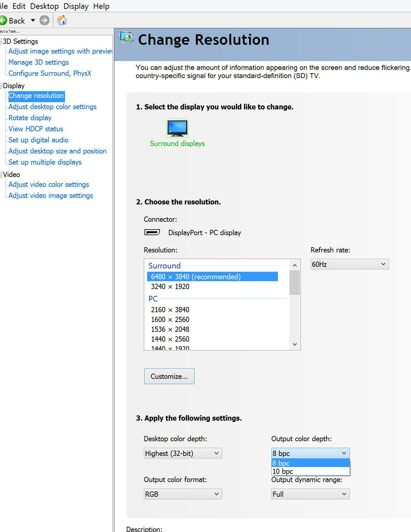Open the Refresh rate 60Hz dropdown
This screenshot has width=411, height=532.
coord(350,264)
